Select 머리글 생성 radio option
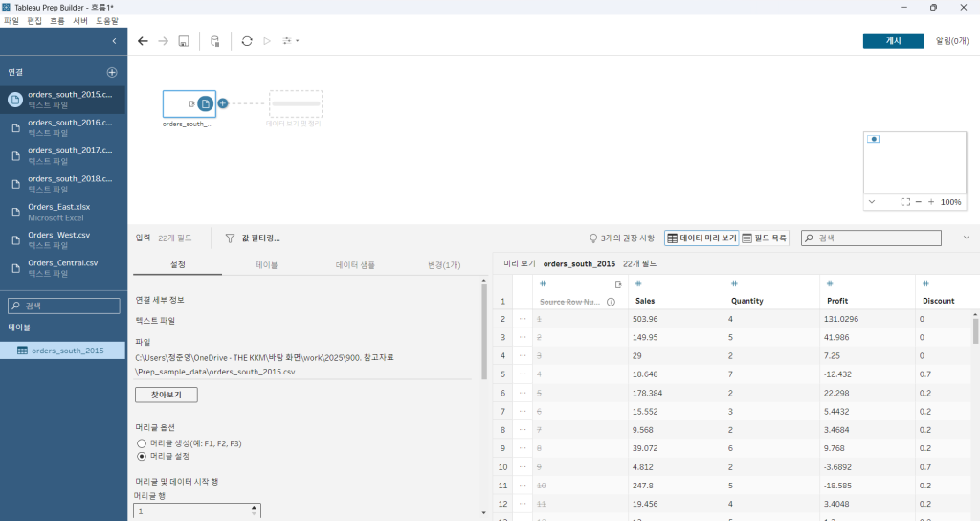 pos(142,443)
